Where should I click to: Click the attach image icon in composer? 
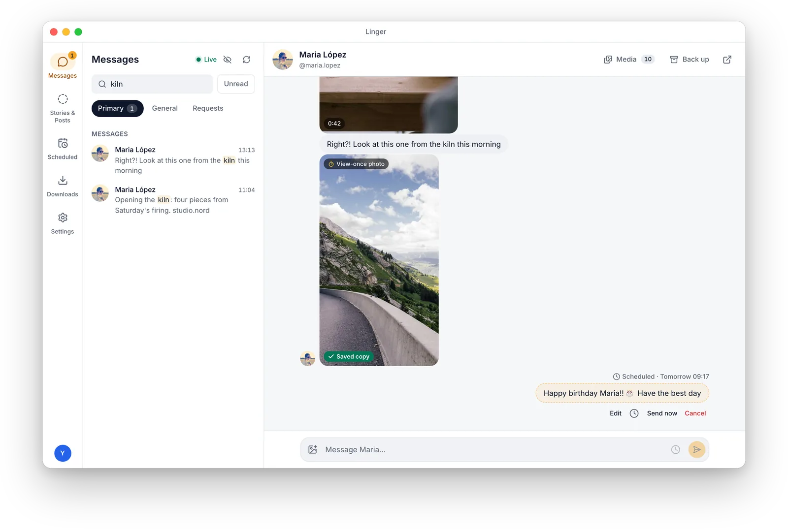tap(313, 450)
